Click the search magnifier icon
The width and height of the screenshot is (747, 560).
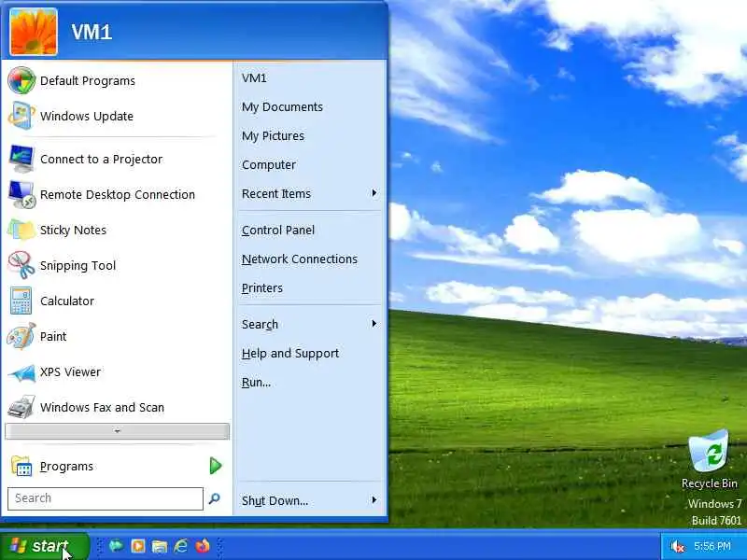215,498
